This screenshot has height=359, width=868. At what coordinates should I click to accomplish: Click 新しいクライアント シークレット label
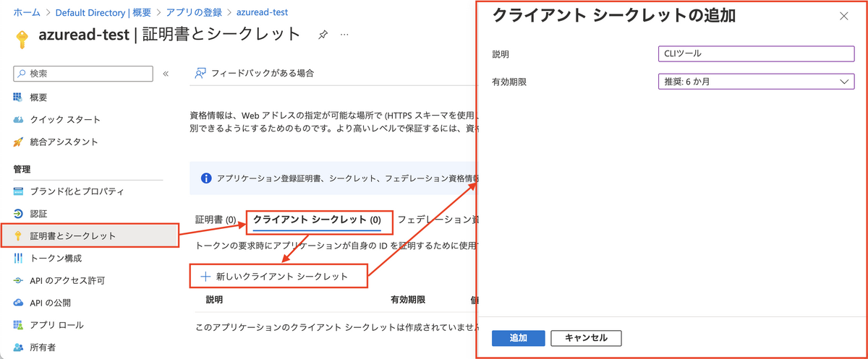(x=282, y=276)
